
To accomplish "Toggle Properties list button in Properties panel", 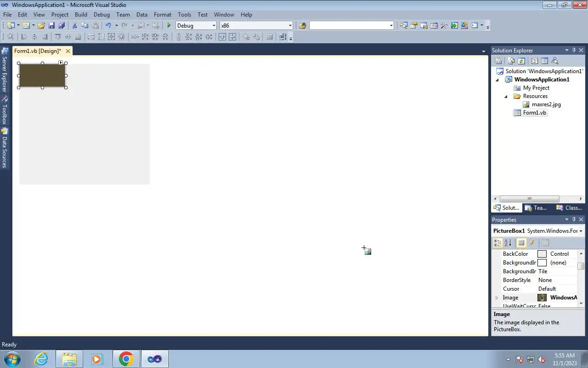I will (x=521, y=243).
